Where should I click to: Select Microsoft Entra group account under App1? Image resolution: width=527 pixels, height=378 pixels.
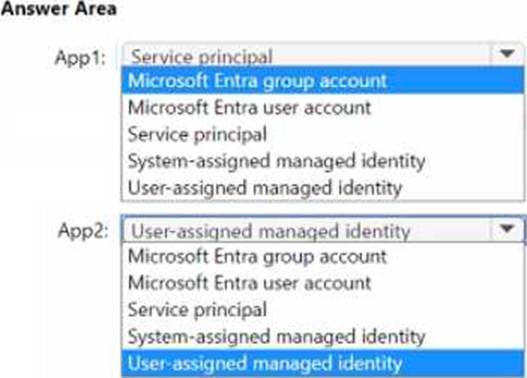point(323,81)
